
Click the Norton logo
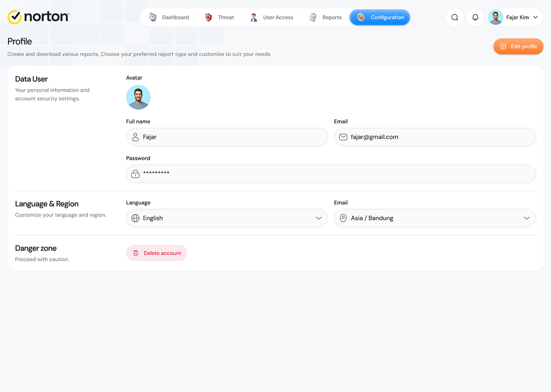(x=39, y=17)
